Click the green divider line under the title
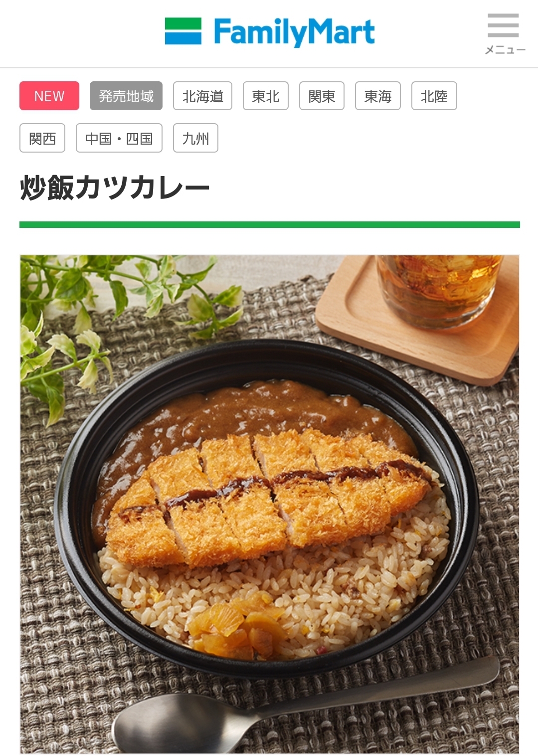Image resolution: width=538 pixels, height=756 pixels. click(269, 224)
